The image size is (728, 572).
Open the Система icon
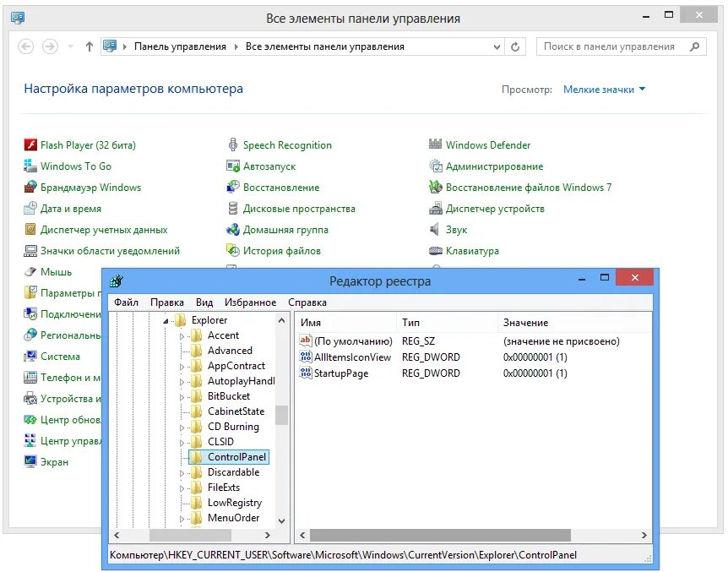point(30,357)
